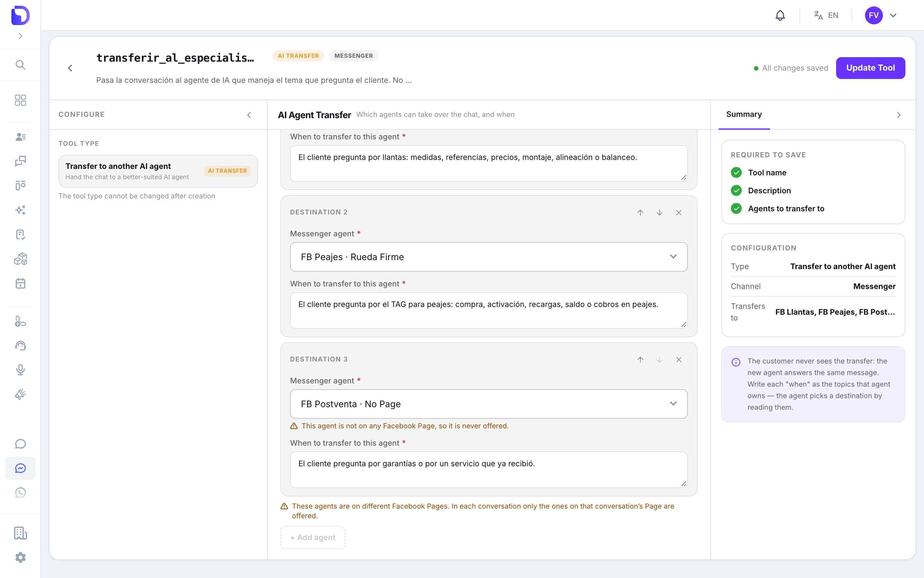The width and height of the screenshot is (924, 578).
Task: Remove Destination 3
Action: [679, 360]
